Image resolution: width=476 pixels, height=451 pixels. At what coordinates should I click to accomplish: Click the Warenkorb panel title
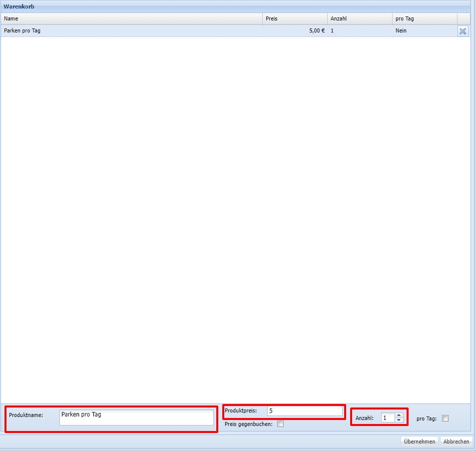coord(19,6)
